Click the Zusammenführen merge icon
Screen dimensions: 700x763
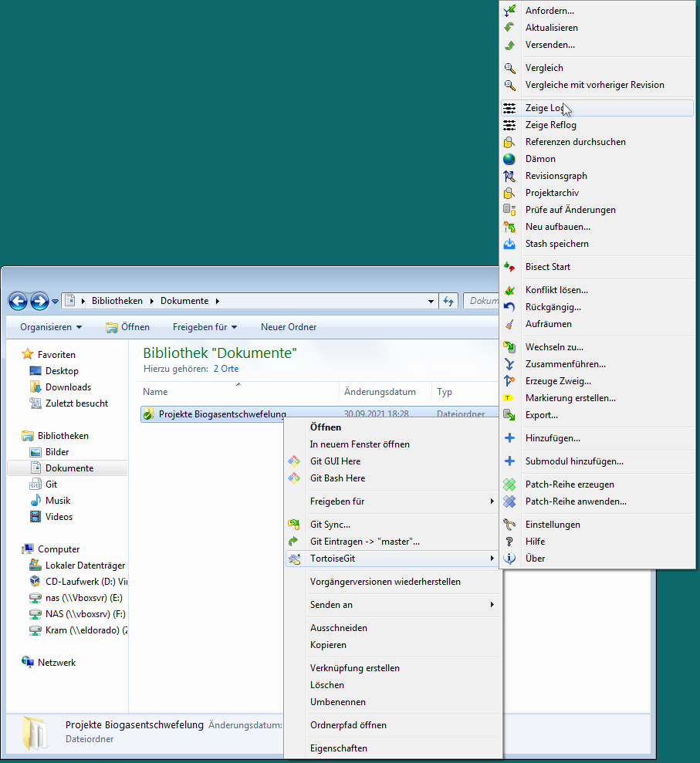click(509, 364)
